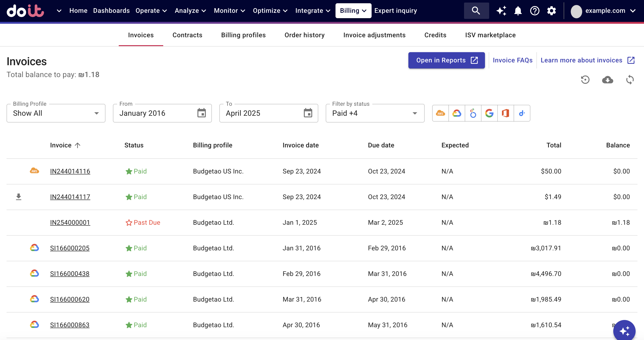Screen dimensions: 644x340
Task: Open the floating AI sparkle button
Action: point(624,331)
